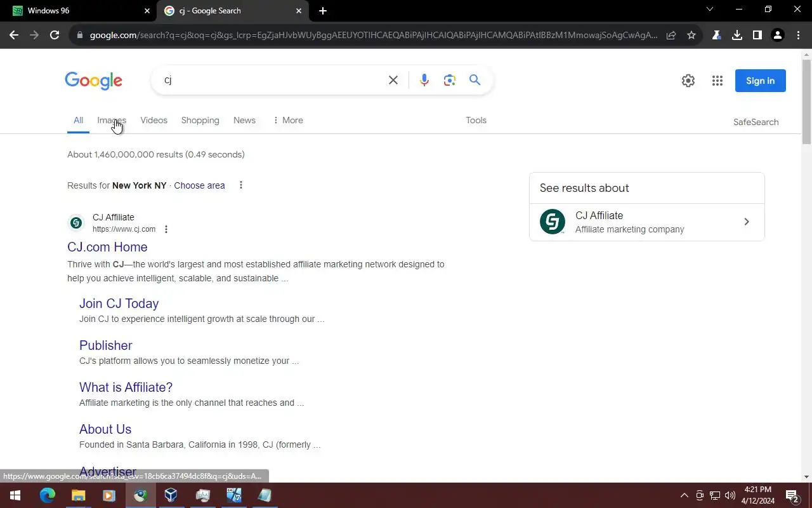
Task: Open notification center
Action: (x=792, y=495)
